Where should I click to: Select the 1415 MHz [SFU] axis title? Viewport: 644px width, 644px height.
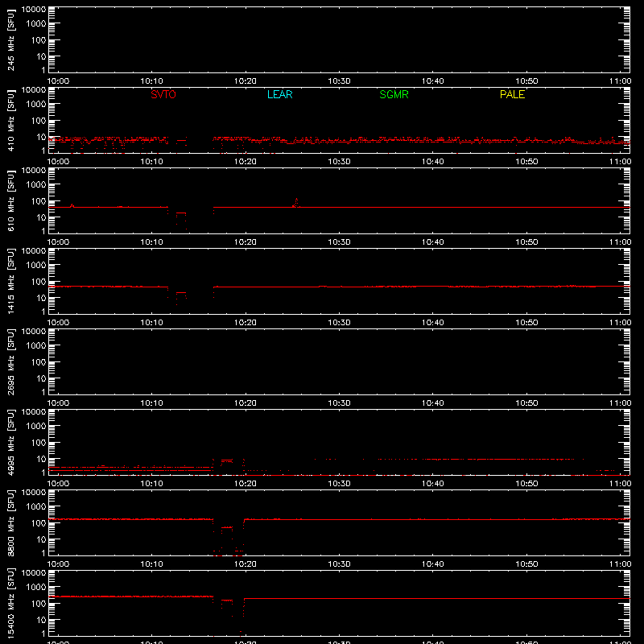(x=11, y=281)
